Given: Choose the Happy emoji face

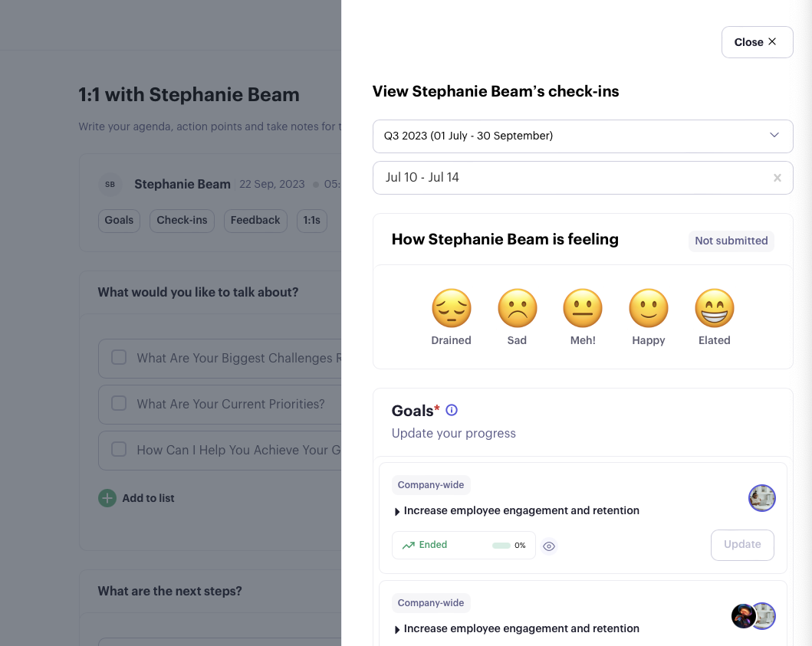Looking at the screenshot, I should (649, 308).
